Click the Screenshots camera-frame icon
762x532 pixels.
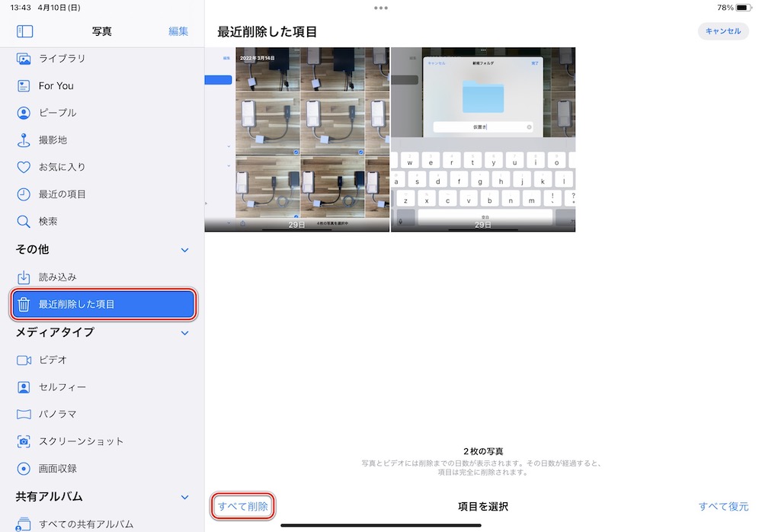tap(24, 441)
